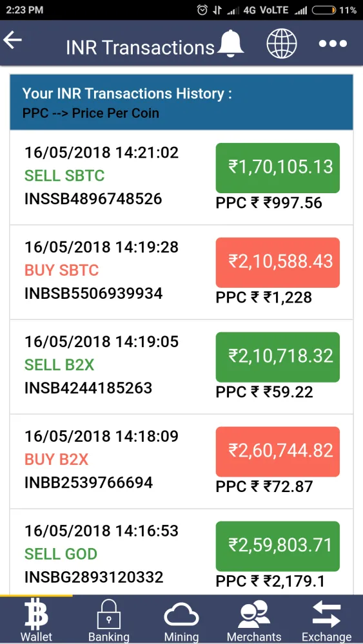Select green ₹1,70,105.13 amount box

pos(277,168)
